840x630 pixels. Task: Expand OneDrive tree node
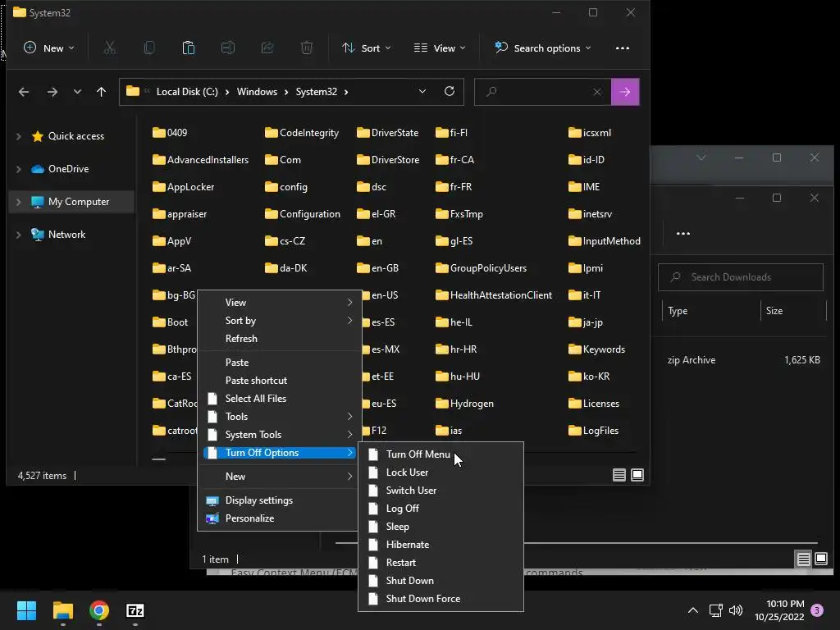point(19,169)
